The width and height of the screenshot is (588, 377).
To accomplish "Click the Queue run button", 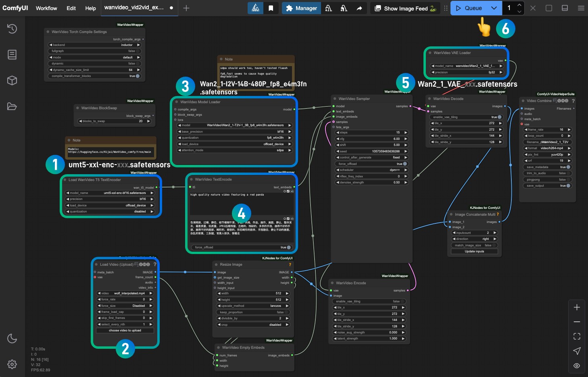I will pyautogui.click(x=469, y=8).
